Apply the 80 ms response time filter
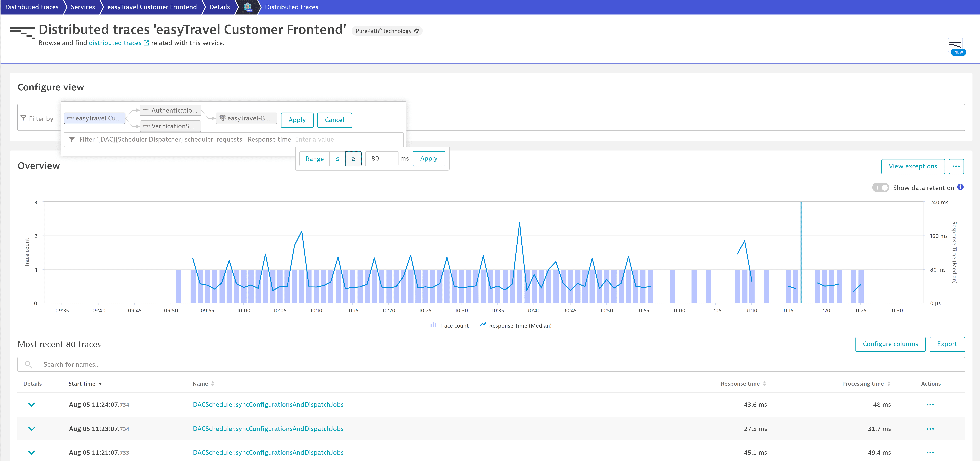Viewport: 980px width, 461px height. (x=429, y=159)
